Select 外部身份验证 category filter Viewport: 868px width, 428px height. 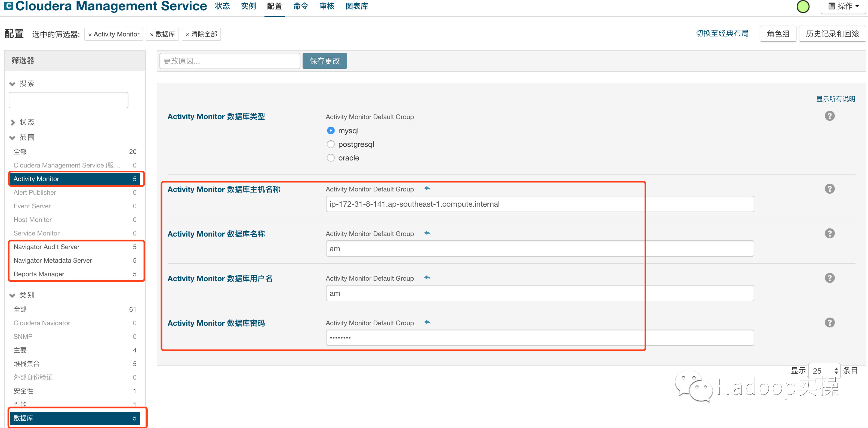75,377
